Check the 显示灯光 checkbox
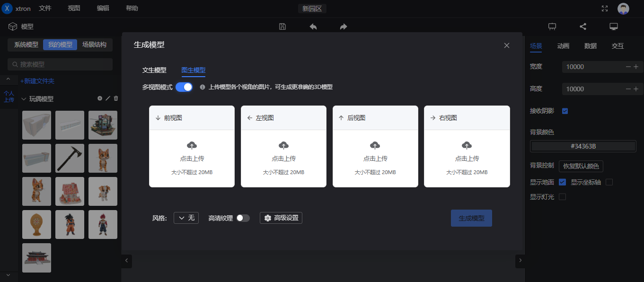Image resolution: width=644 pixels, height=282 pixels. click(562, 197)
